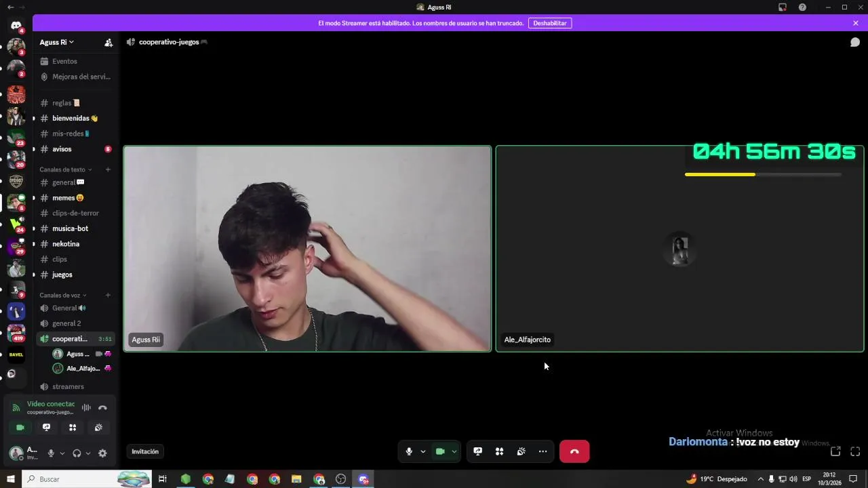The height and width of the screenshot is (488, 868).
Task: Expand headphone output options arrow
Action: (x=88, y=453)
